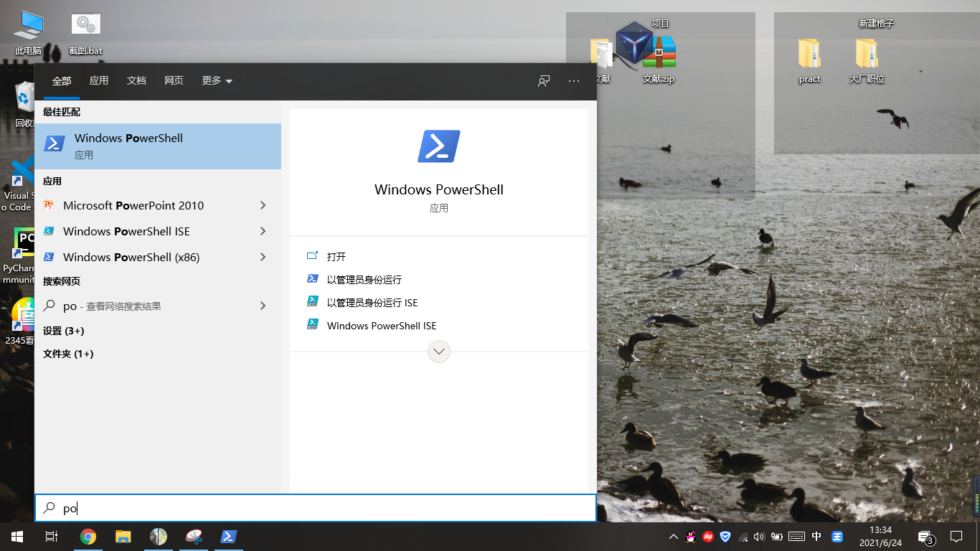
Task: Toggle the 中 Chinese input mode indicator
Action: [816, 537]
